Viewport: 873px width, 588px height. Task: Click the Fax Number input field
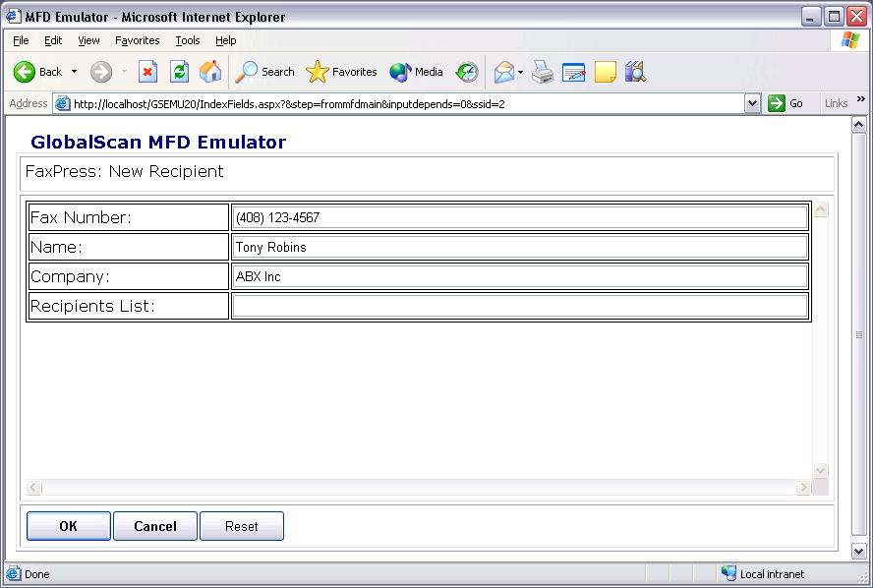pyautogui.click(x=520, y=217)
